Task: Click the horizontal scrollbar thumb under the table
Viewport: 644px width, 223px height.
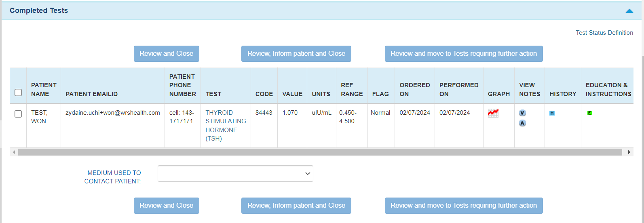Action: coord(319,152)
